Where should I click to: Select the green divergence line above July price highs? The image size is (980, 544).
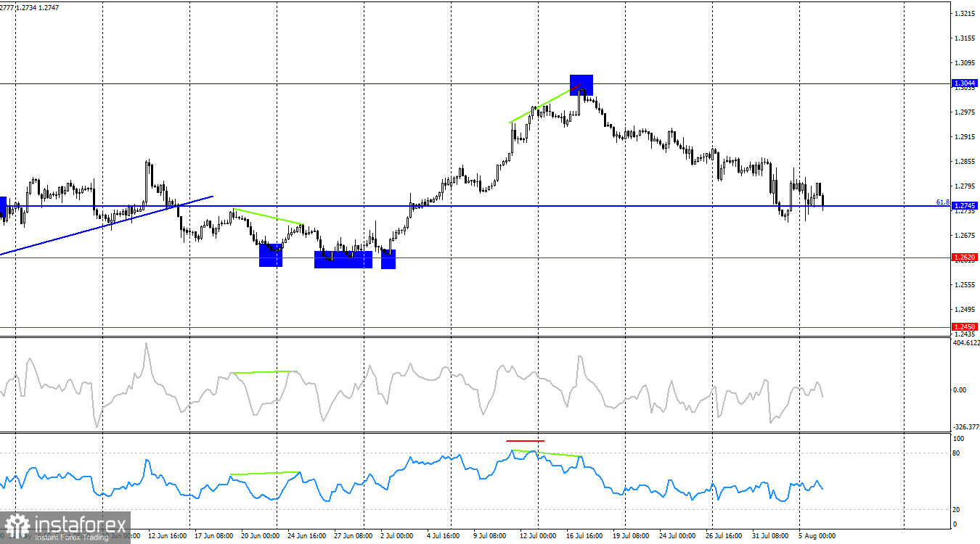click(x=545, y=104)
